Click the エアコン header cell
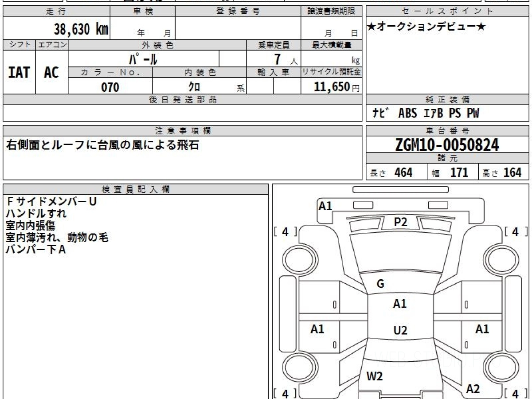This screenshot has height=399, width=532. (52, 45)
